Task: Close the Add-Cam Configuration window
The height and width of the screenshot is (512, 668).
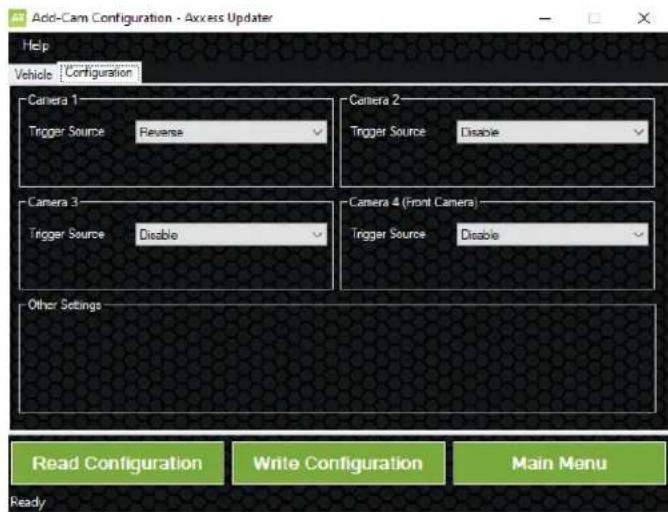Action: pos(644,18)
